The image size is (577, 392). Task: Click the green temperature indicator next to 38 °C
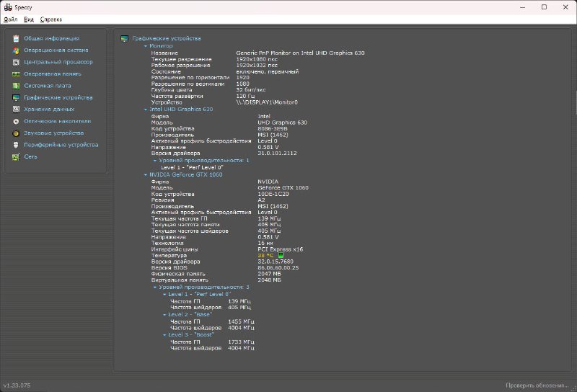281,255
